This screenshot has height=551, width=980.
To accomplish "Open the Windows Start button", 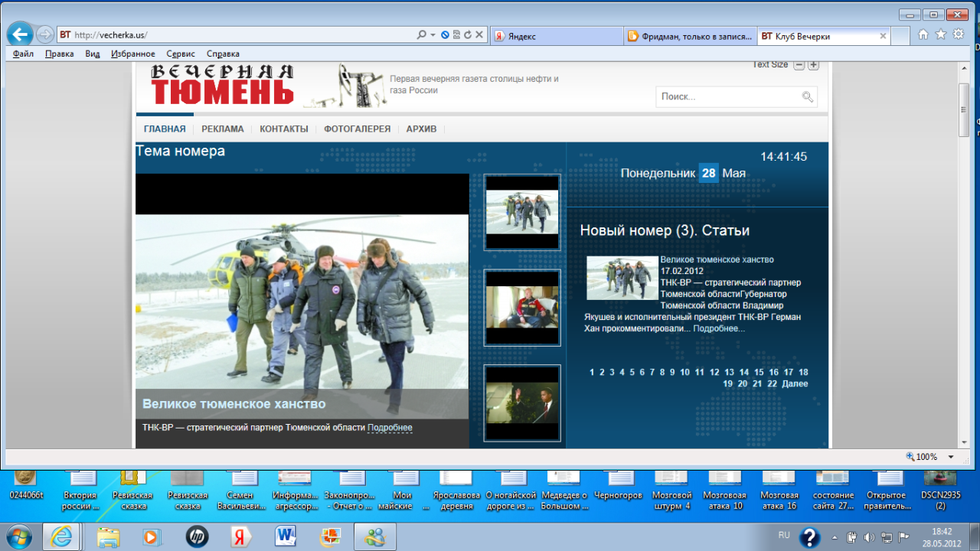I will pyautogui.click(x=18, y=537).
